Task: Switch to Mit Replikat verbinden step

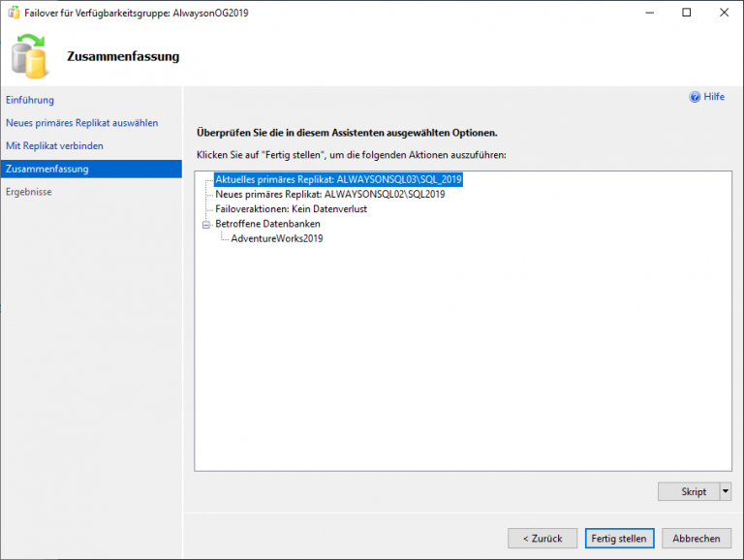Action: point(54,145)
